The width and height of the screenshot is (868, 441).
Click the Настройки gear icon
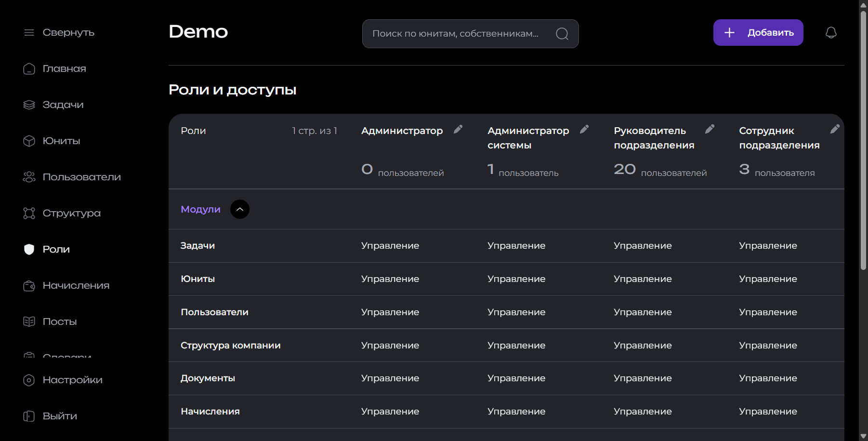click(x=29, y=380)
